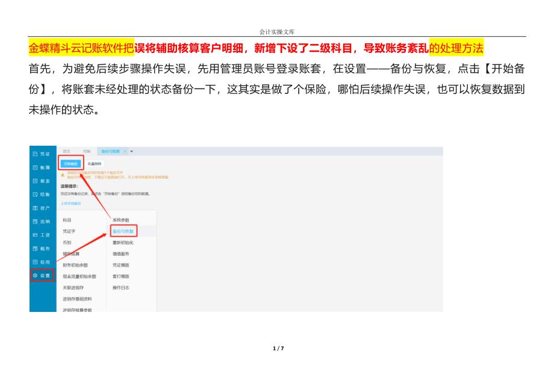Click the 开始备份 (Start Backup) button
The width and height of the screenshot is (554, 392).
[72, 163]
